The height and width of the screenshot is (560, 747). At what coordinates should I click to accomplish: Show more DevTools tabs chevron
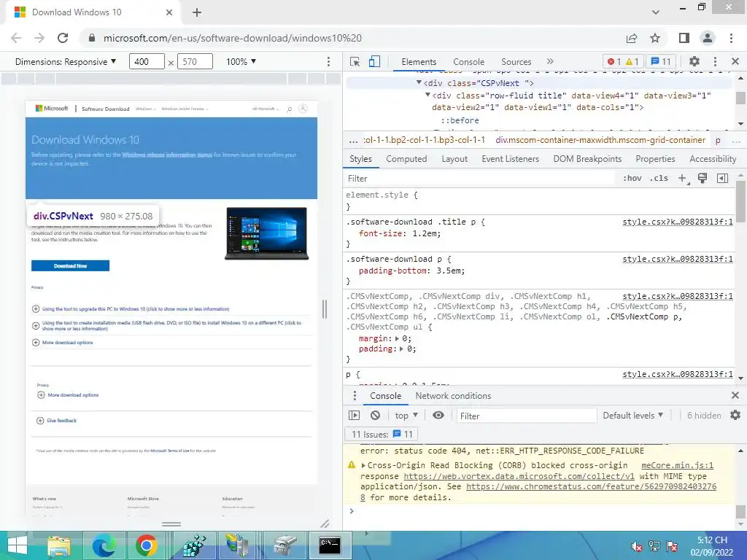(x=550, y=61)
